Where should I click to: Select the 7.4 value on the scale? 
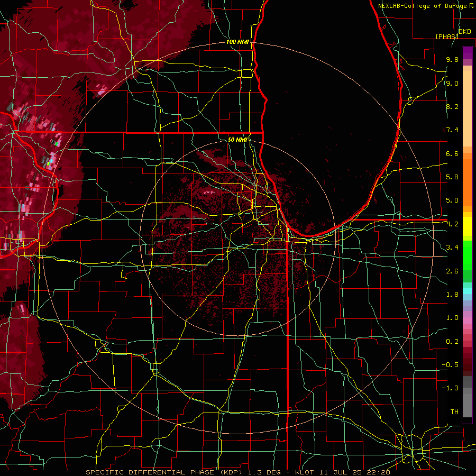[452, 130]
